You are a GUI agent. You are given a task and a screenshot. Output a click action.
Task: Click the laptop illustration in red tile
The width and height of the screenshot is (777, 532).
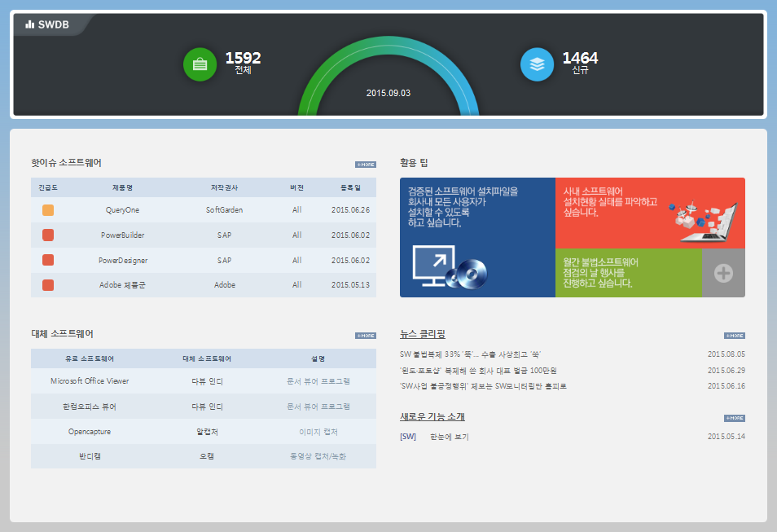tap(705, 222)
